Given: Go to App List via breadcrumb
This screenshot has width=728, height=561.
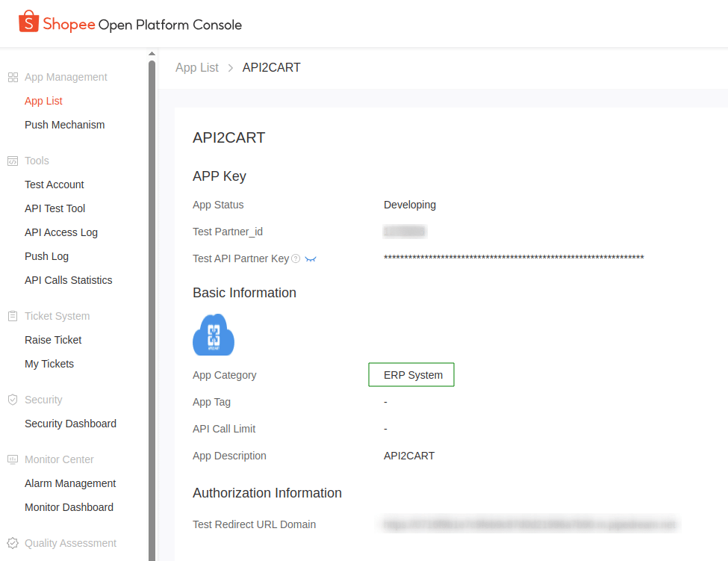Looking at the screenshot, I should coord(197,68).
